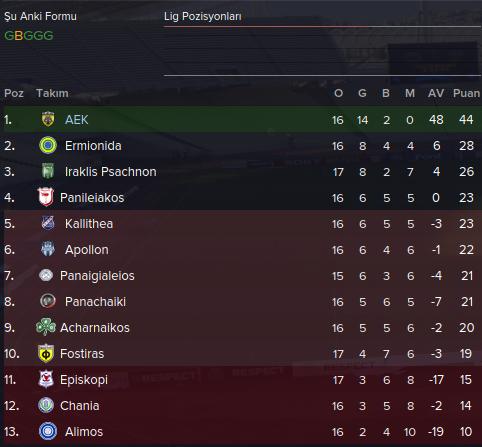Image resolution: width=482 pixels, height=447 pixels.
Task: Click the Panileiakos red shield badge
Action: tap(45, 197)
